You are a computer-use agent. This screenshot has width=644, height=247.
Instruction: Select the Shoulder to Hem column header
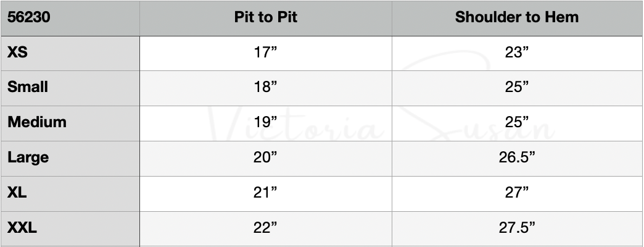click(x=517, y=17)
